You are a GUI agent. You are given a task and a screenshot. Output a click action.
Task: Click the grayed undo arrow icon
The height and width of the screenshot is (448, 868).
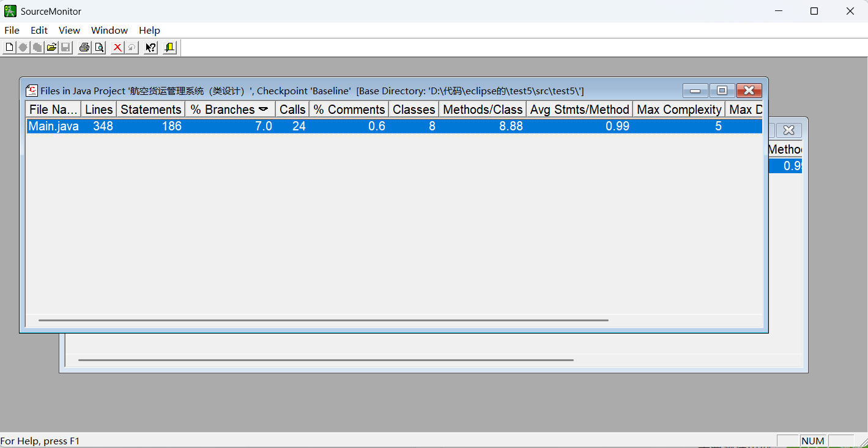pyautogui.click(x=132, y=48)
